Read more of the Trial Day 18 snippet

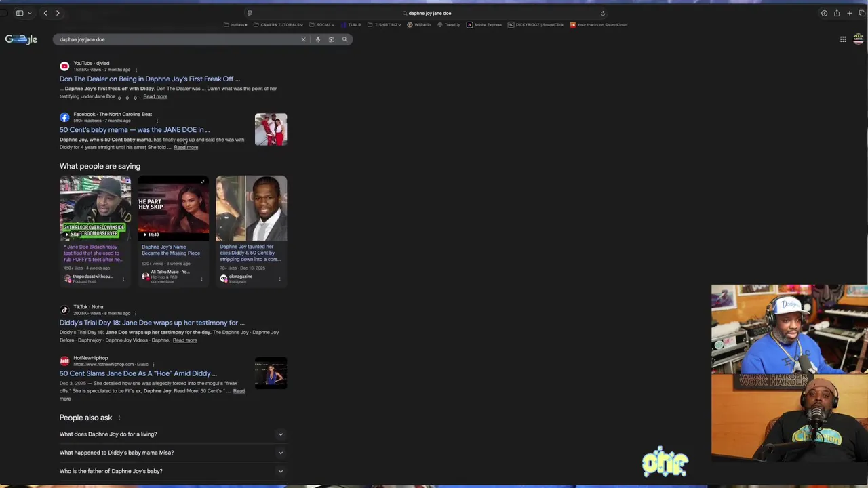(184, 340)
